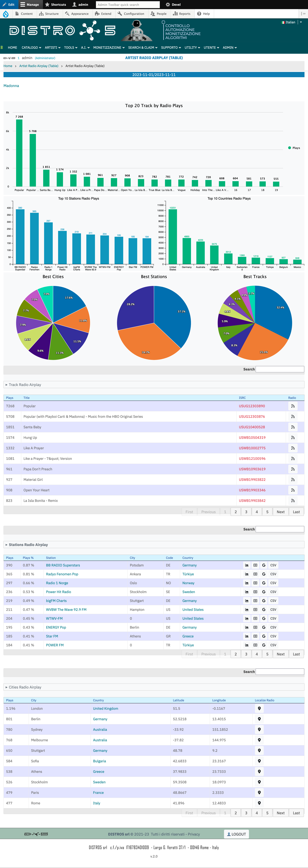The width and height of the screenshot is (308, 868).
Task: Open the CATALOGO dropdown menu
Action: (31, 48)
